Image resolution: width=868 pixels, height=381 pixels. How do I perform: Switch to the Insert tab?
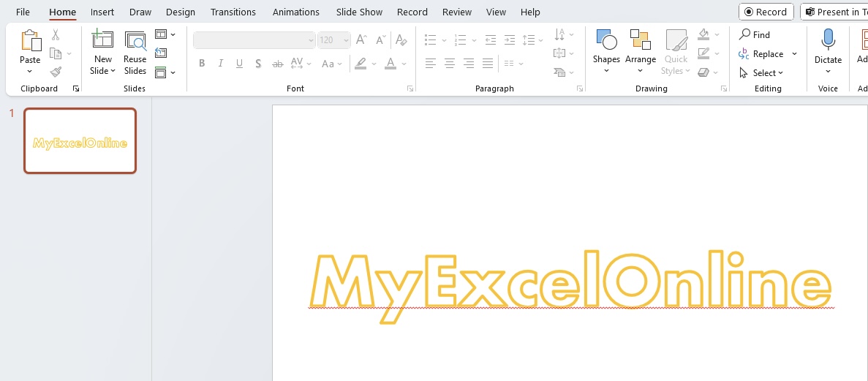point(102,12)
